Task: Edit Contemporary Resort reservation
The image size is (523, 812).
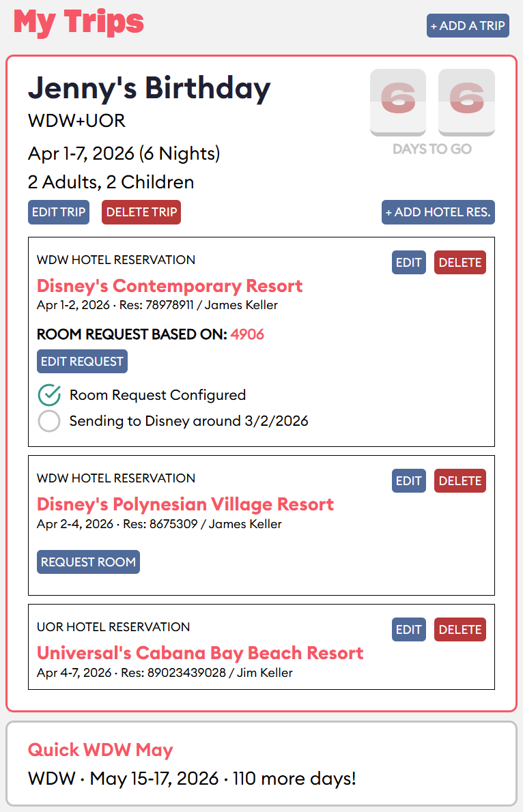Action: pyautogui.click(x=409, y=263)
